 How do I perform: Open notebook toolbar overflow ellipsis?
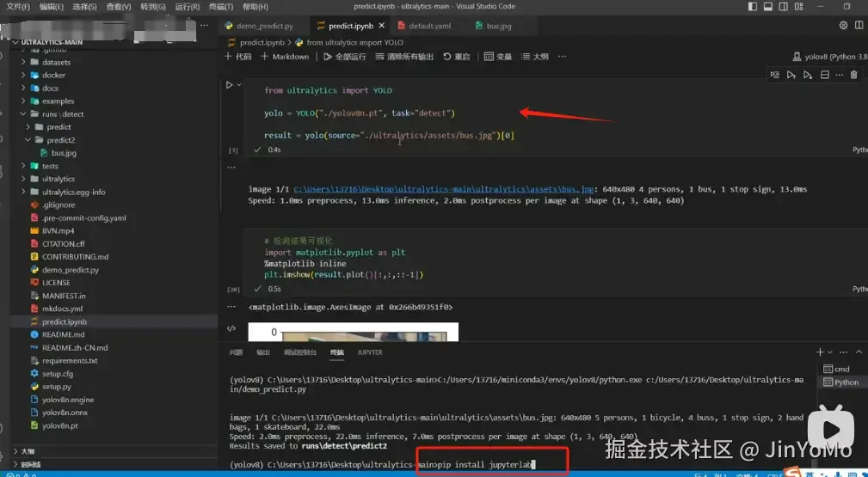coord(562,57)
